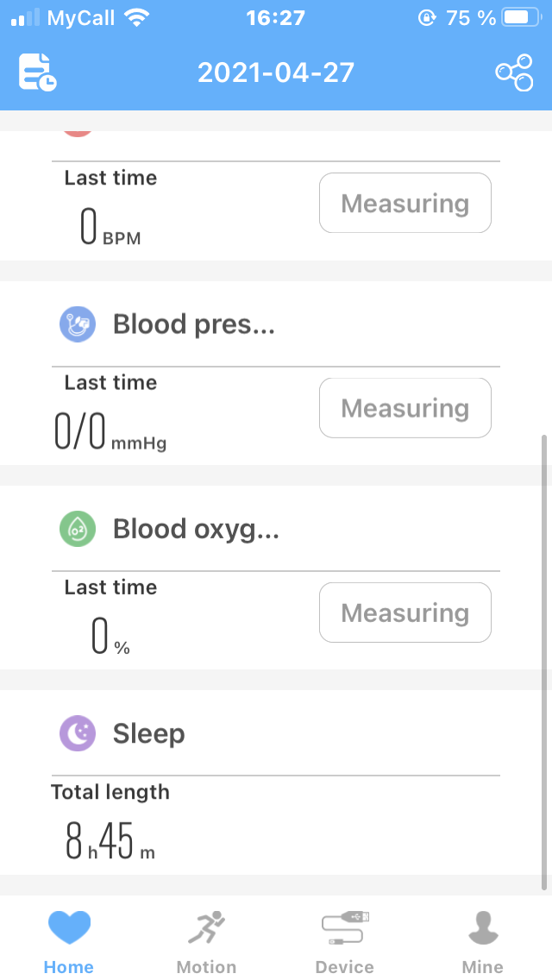Tap the Blood pressure stethoscope icon
Viewport: 552px width, 980px height.
pos(78,324)
